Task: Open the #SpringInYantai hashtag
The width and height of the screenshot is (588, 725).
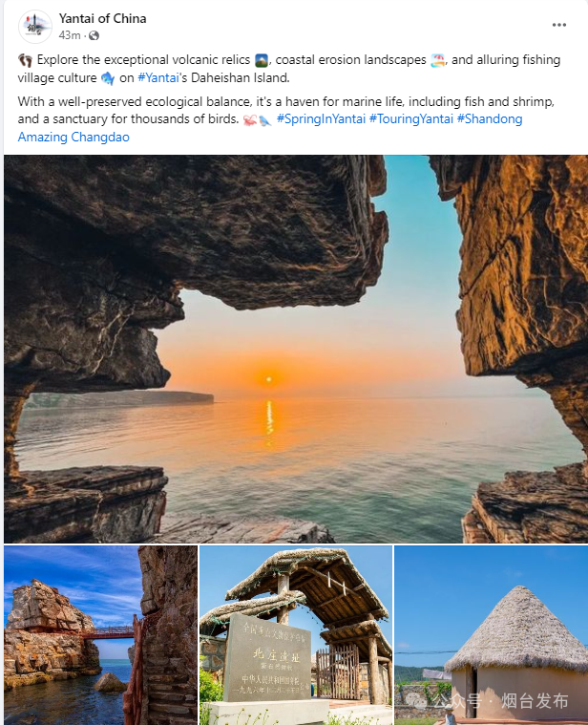Action: coord(321,118)
